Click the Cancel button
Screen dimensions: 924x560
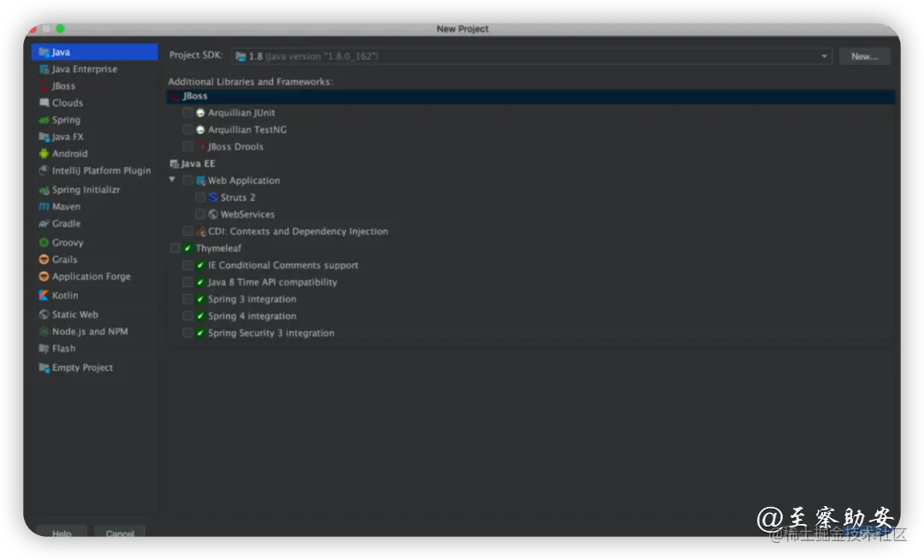tap(121, 531)
